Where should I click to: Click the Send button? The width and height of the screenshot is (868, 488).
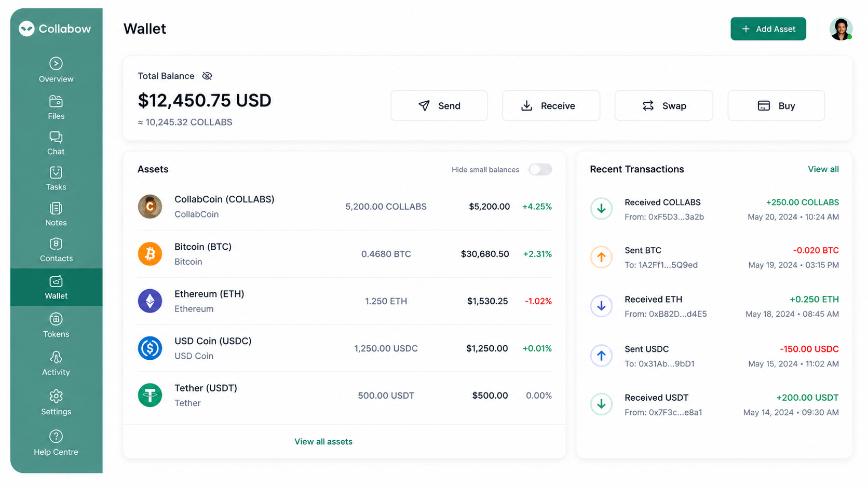[x=439, y=106]
